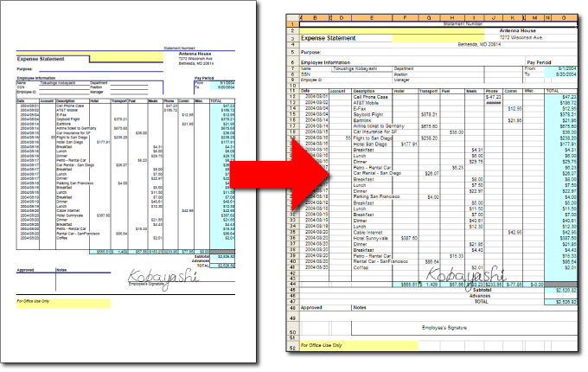Click "Coffee" in the spreadsheet
Viewport: 588px width, 372px height.
[x=361, y=267]
